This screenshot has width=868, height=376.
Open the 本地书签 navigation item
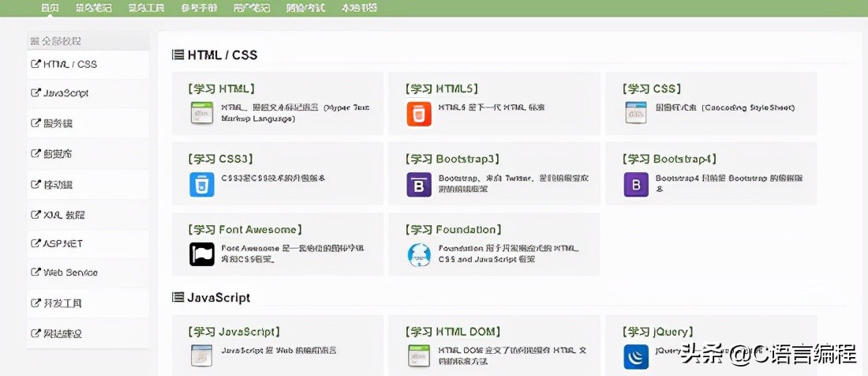click(359, 8)
